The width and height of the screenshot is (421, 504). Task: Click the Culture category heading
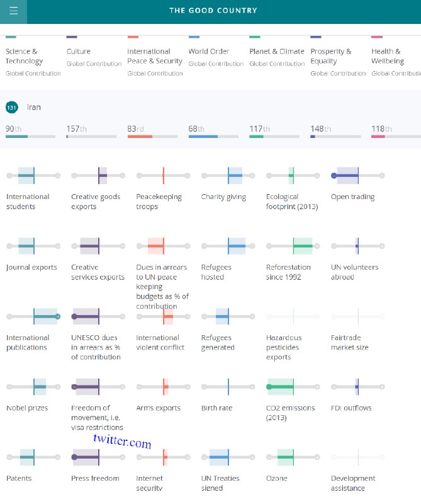(79, 51)
